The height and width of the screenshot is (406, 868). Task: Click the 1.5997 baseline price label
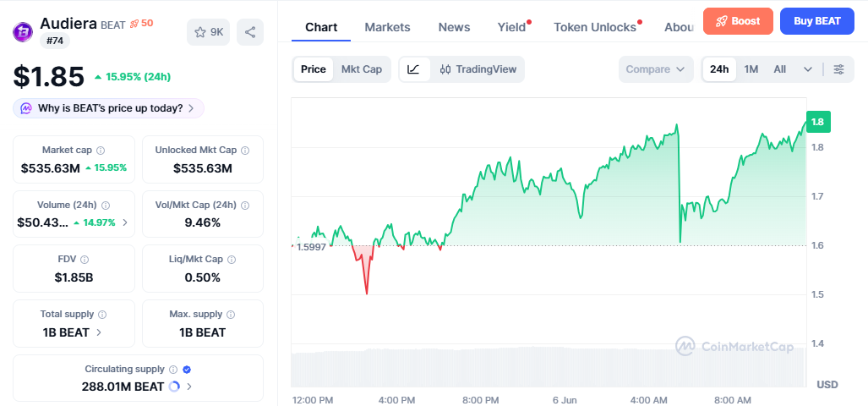point(311,247)
